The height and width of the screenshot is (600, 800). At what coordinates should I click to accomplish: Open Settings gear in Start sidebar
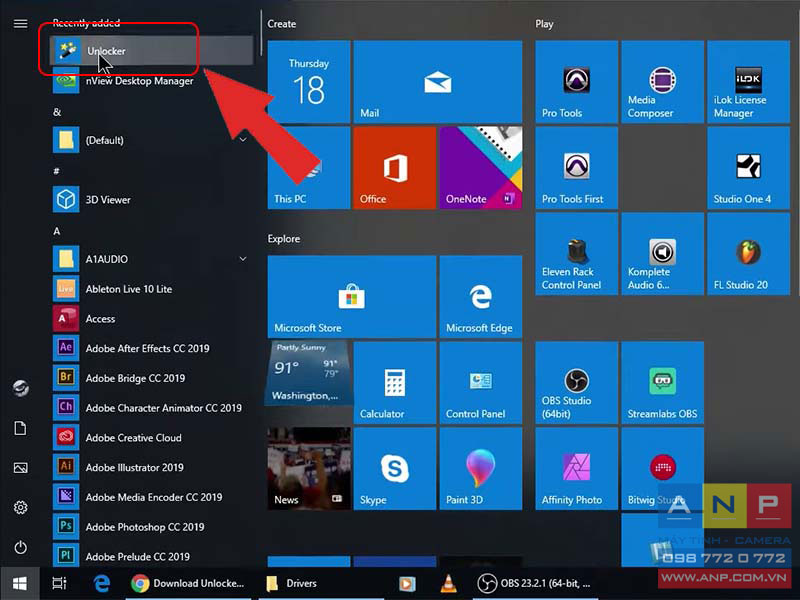pos(20,507)
